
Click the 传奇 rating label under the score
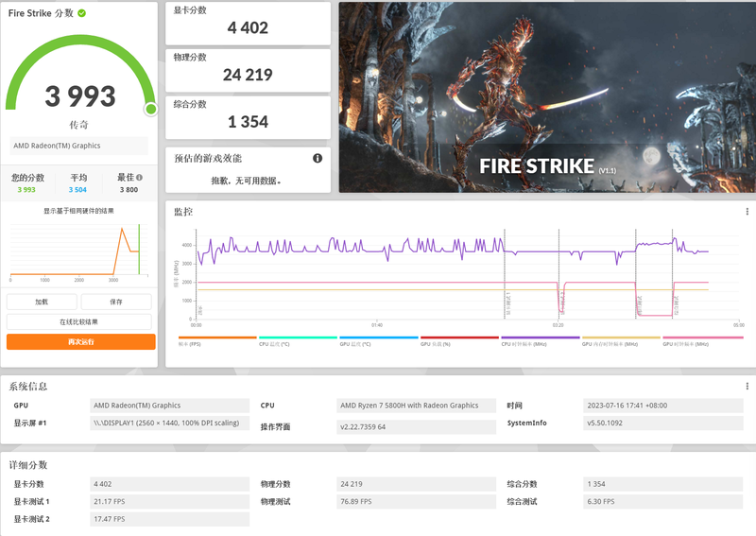[78, 125]
